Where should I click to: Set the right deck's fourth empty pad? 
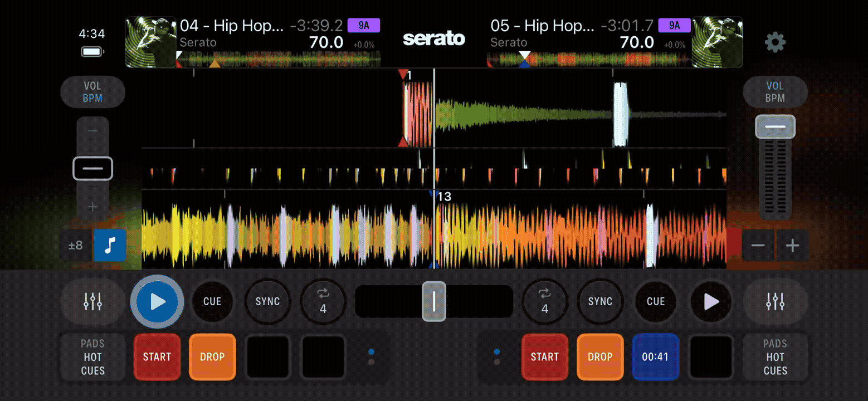(x=711, y=357)
